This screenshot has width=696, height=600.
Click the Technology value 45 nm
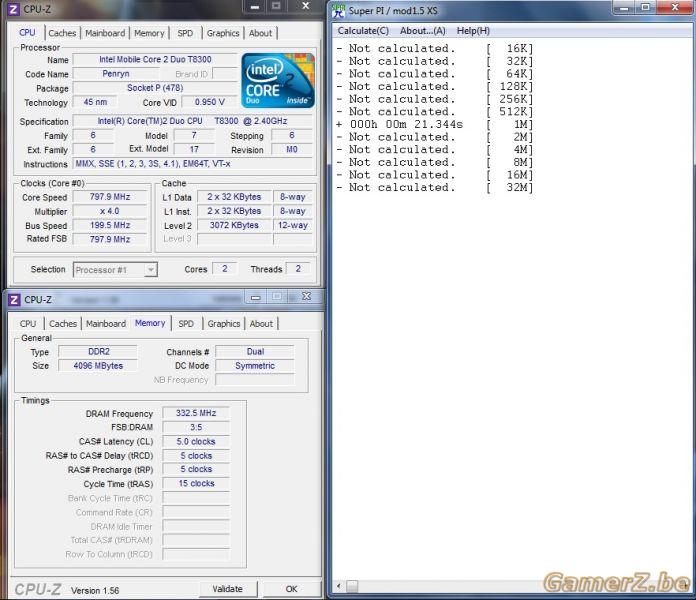click(x=95, y=102)
